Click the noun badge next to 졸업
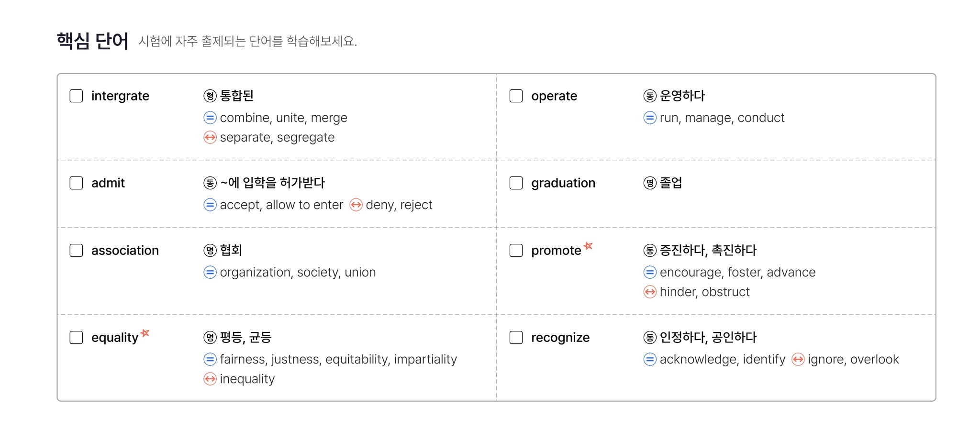980x429 pixels. coord(650,183)
